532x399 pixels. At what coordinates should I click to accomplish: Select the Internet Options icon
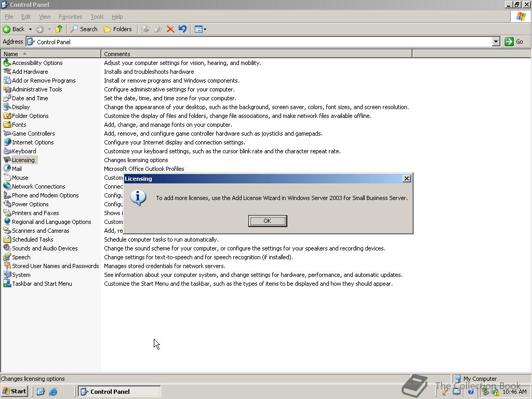tap(7, 142)
